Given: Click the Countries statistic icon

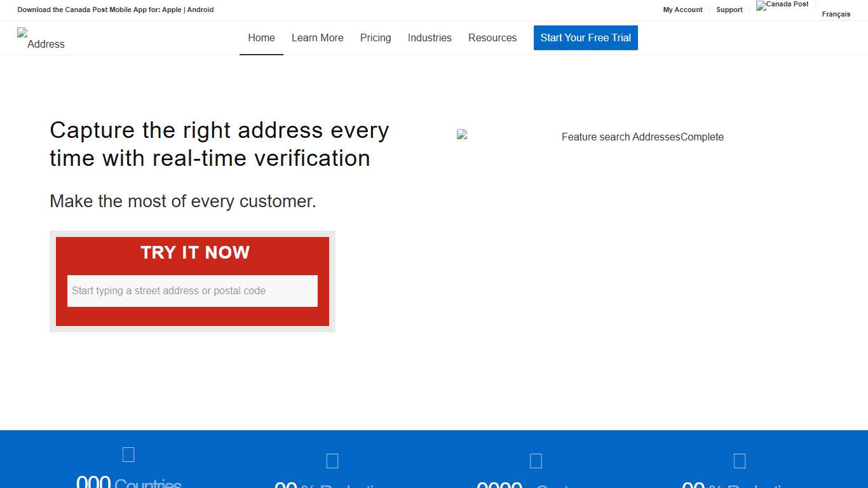Looking at the screenshot, I should pos(128,454).
